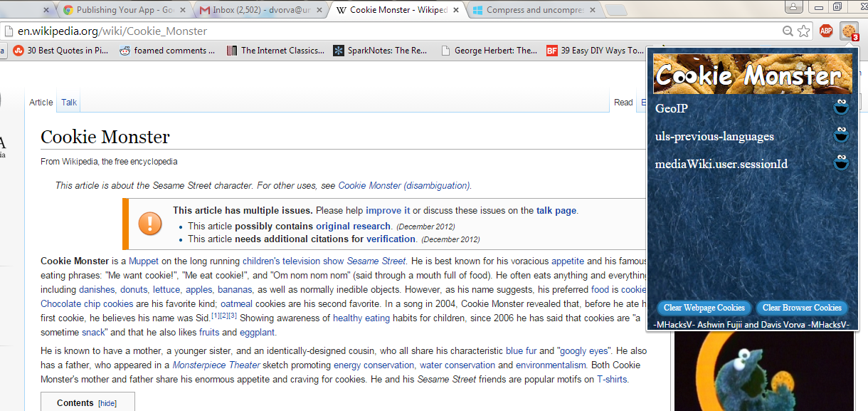Open the new tab button
The height and width of the screenshot is (411, 868).
point(616,10)
